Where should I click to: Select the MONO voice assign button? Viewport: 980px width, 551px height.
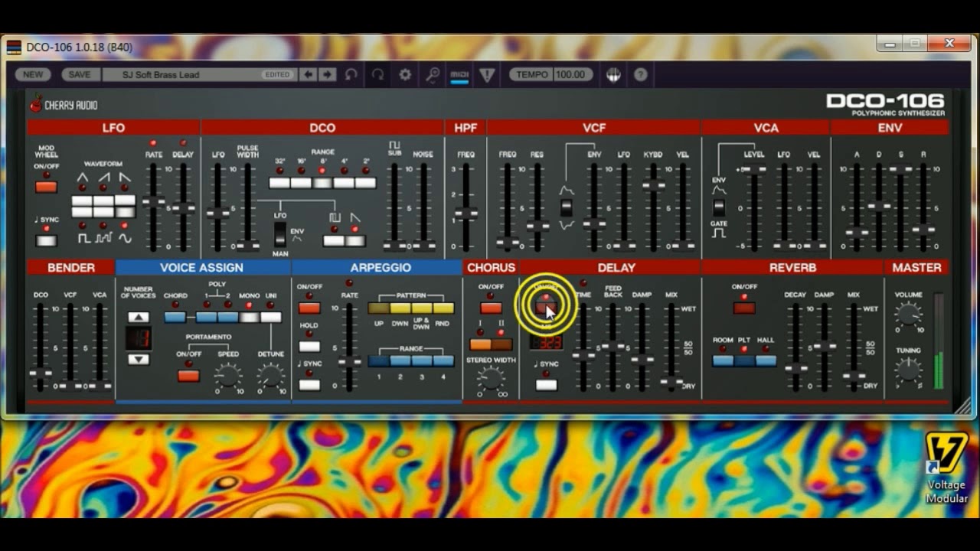(x=249, y=317)
